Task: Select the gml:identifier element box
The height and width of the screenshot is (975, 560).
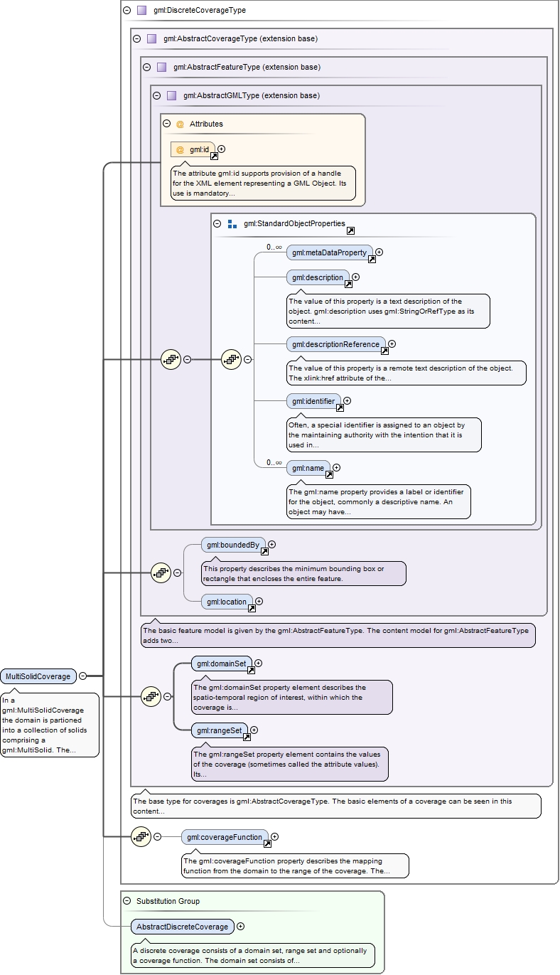Action: (313, 401)
